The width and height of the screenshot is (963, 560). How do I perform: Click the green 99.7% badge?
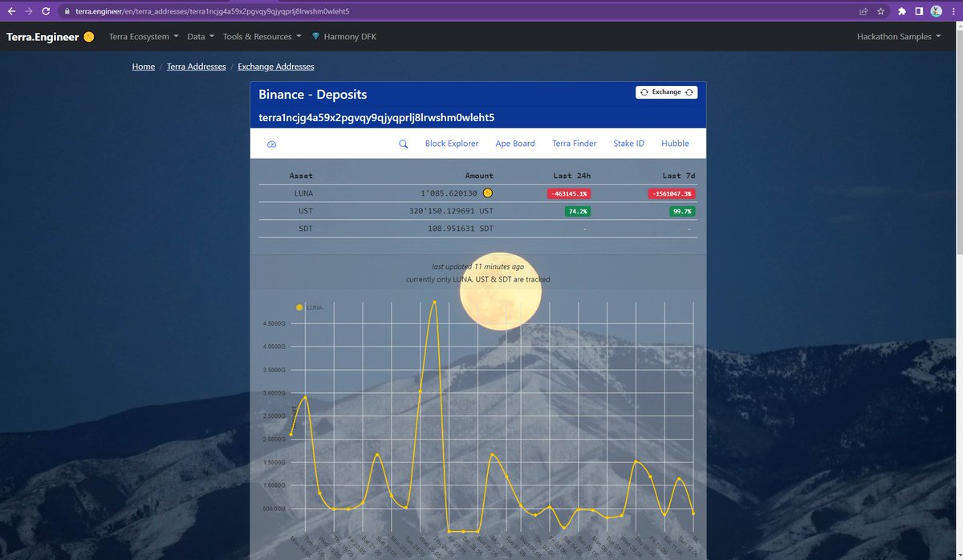681,211
